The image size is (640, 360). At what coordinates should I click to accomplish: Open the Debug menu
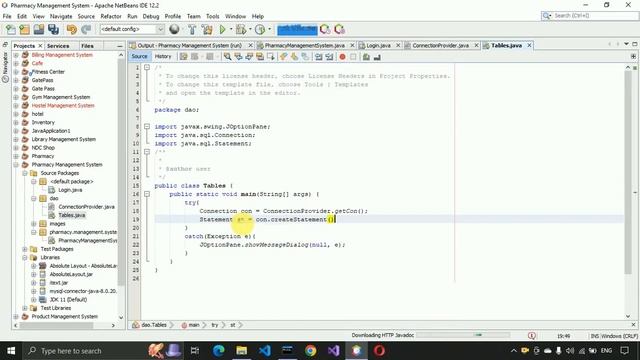(x=151, y=16)
